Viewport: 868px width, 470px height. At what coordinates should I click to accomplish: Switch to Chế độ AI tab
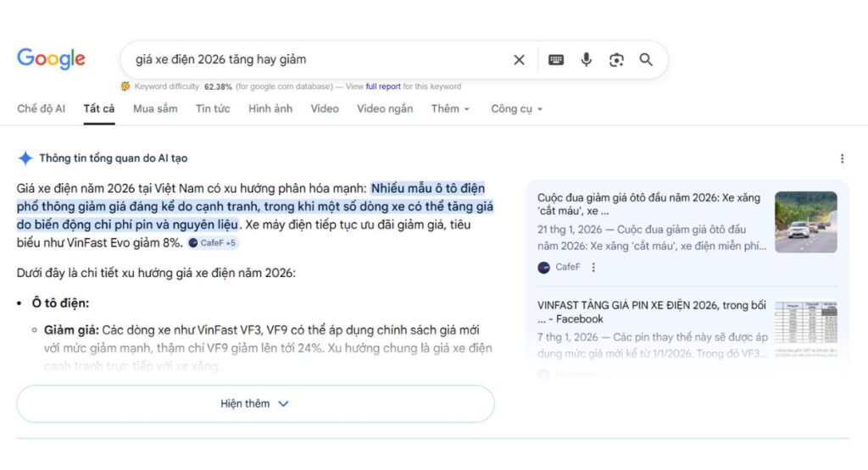(41, 109)
